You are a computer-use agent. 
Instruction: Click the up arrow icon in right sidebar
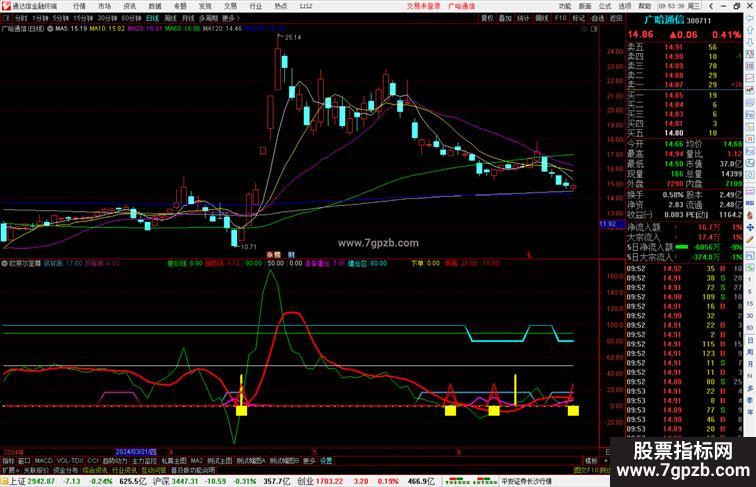click(750, 30)
